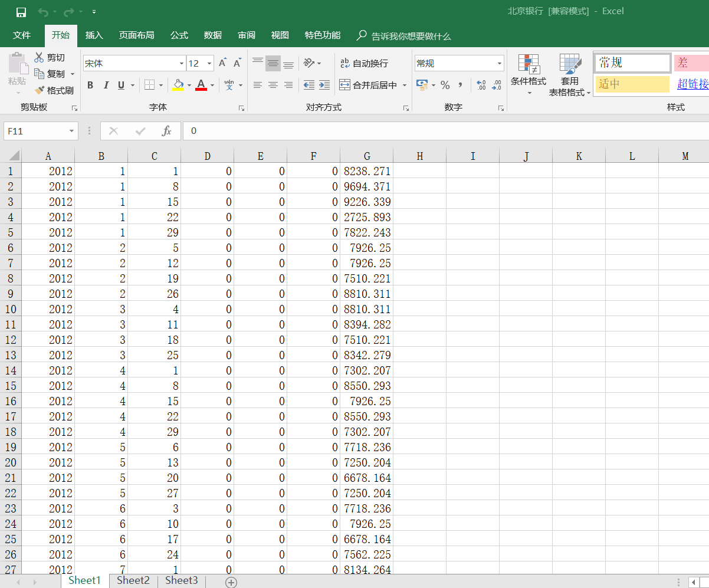Toggle 自动换行 wrap text
This screenshot has height=588, width=709.
pos(364,63)
